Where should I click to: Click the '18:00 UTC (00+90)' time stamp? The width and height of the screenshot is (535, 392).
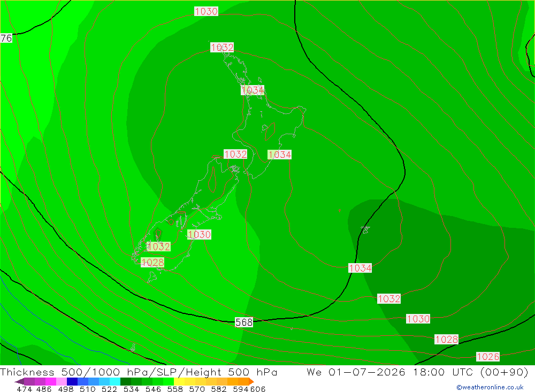471,372
